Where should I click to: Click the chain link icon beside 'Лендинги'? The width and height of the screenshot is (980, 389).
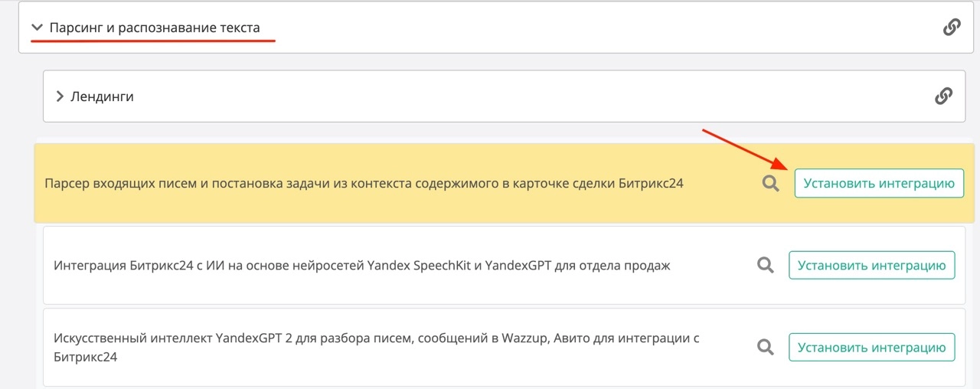point(943,96)
